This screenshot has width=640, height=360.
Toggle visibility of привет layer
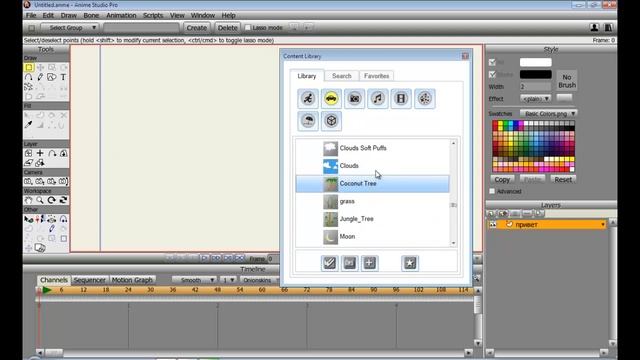(493, 224)
